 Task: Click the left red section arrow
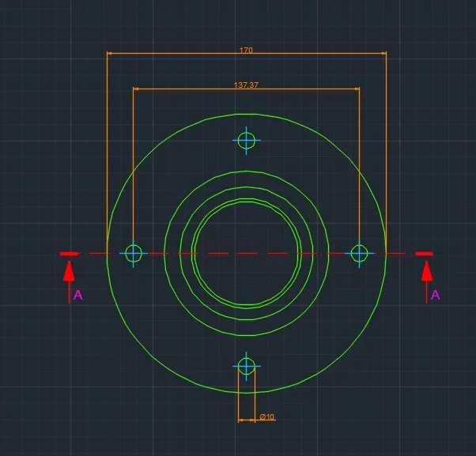point(70,273)
